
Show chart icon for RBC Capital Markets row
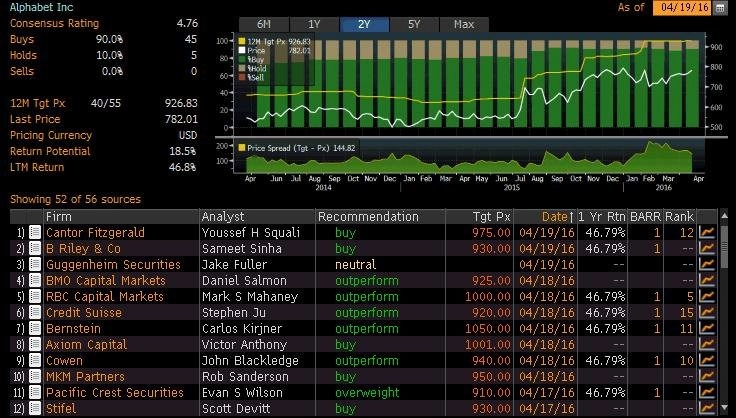coord(706,296)
